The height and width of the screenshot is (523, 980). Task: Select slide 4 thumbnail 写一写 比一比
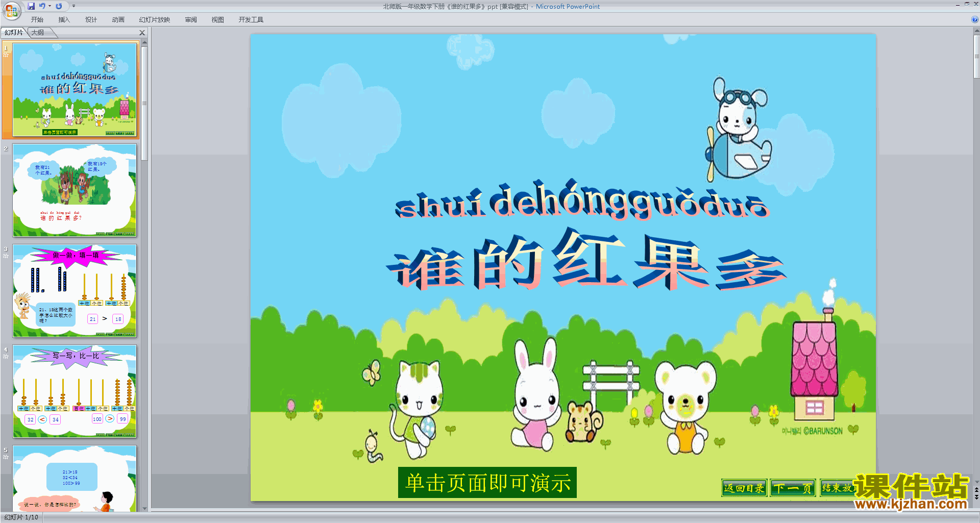point(75,391)
